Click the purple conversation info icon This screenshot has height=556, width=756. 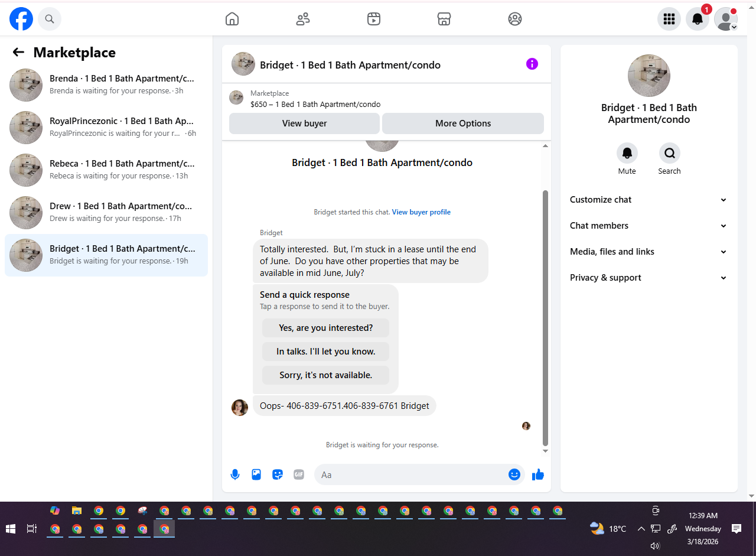point(532,64)
